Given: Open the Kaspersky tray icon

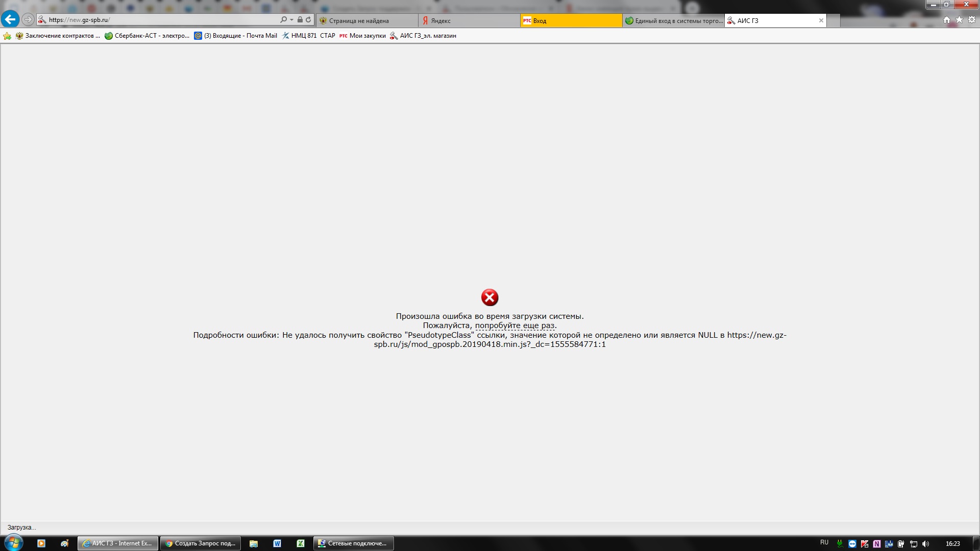Looking at the screenshot, I should [x=865, y=544].
